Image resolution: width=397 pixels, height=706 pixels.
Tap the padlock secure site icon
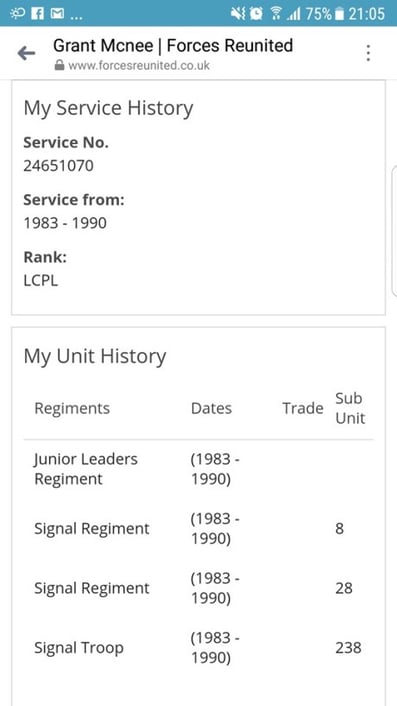(x=59, y=65)
